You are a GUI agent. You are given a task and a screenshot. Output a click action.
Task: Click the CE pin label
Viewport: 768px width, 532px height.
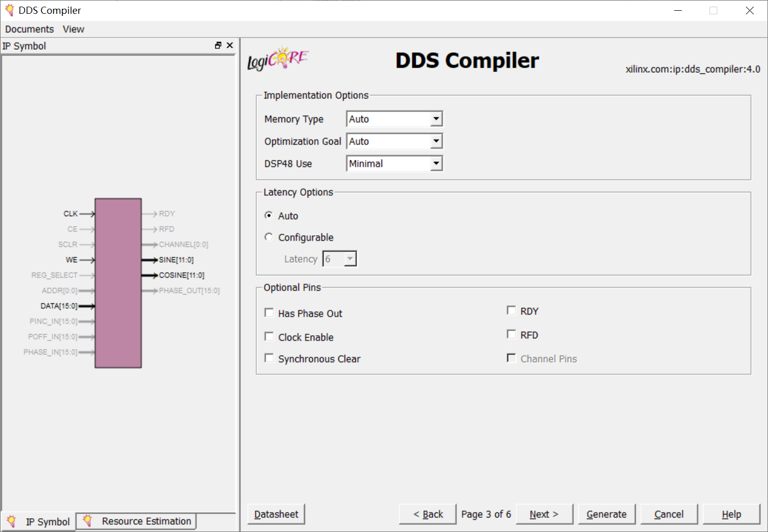pyautogui.click(x=72, y=229)
